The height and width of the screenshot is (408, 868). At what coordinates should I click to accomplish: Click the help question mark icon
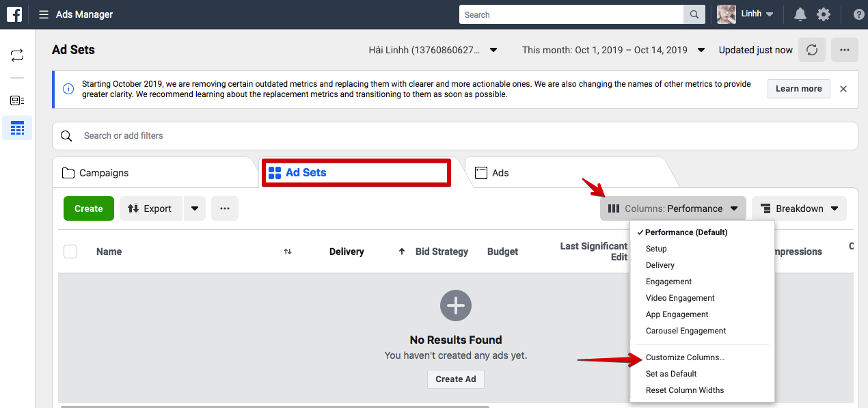pos(859,14)
